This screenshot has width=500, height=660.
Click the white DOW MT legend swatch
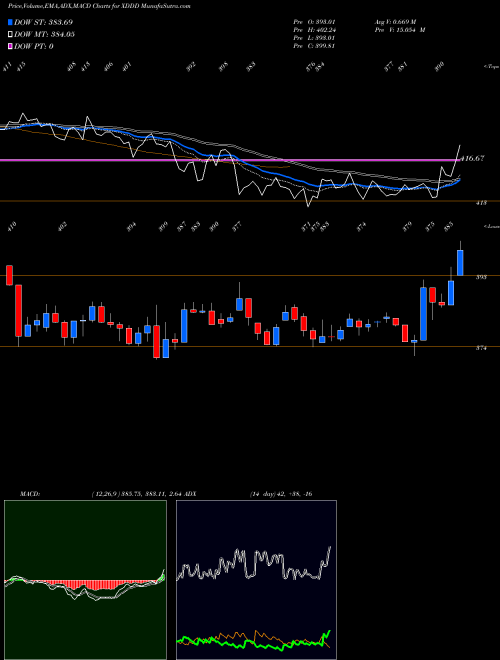(10, 35)
